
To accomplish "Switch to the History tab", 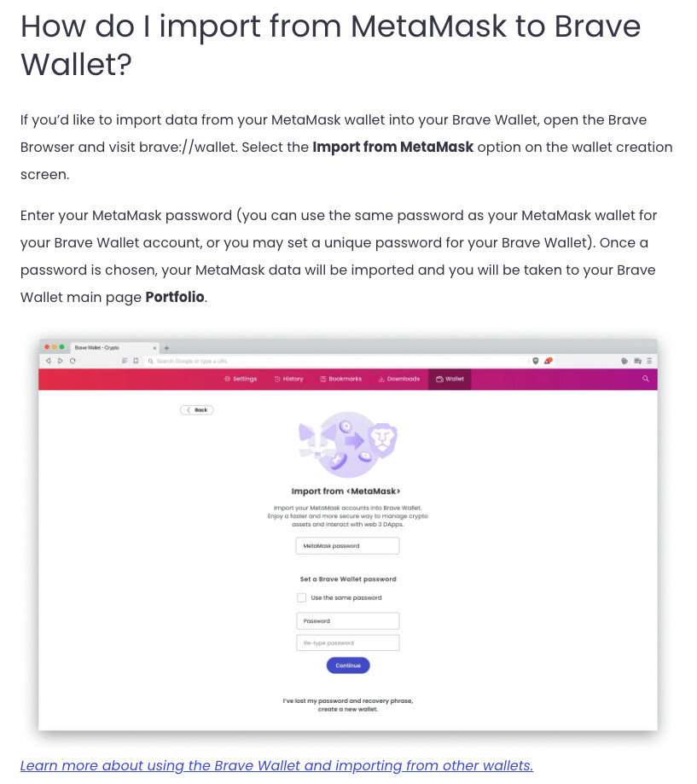I will (x=288, y=379).
